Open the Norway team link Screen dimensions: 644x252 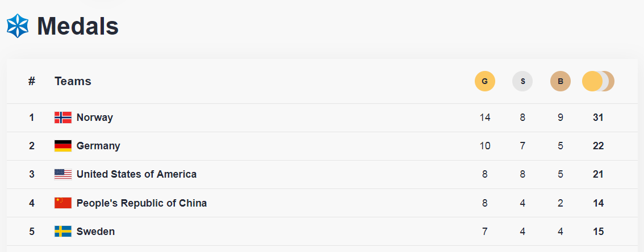(95, 117)
